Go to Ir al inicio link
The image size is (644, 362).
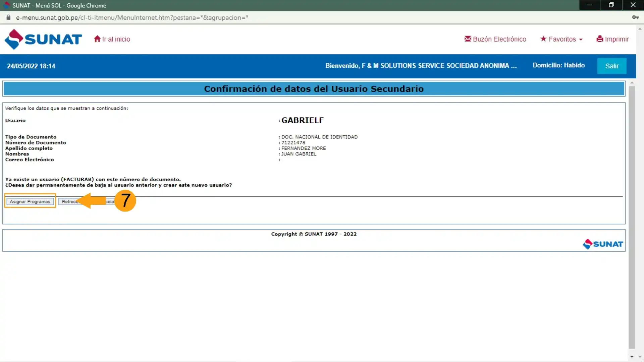coord(116,39)
